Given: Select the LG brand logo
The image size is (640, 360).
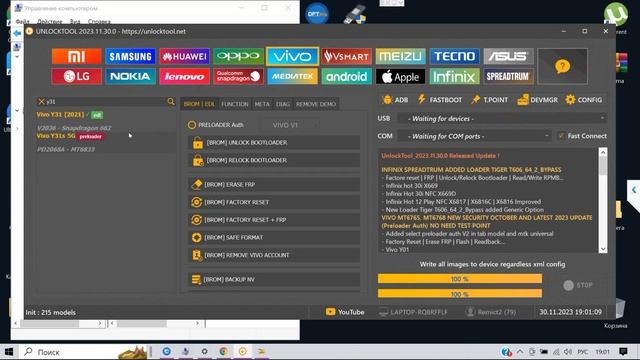Looking at the screenshot, I should [x=76, y=76].
